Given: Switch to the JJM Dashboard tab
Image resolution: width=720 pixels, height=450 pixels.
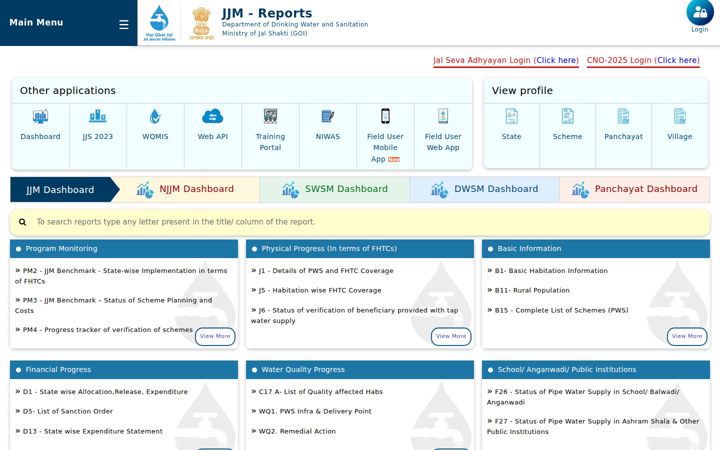Looking at the screenshot, I should pos(65,190).
